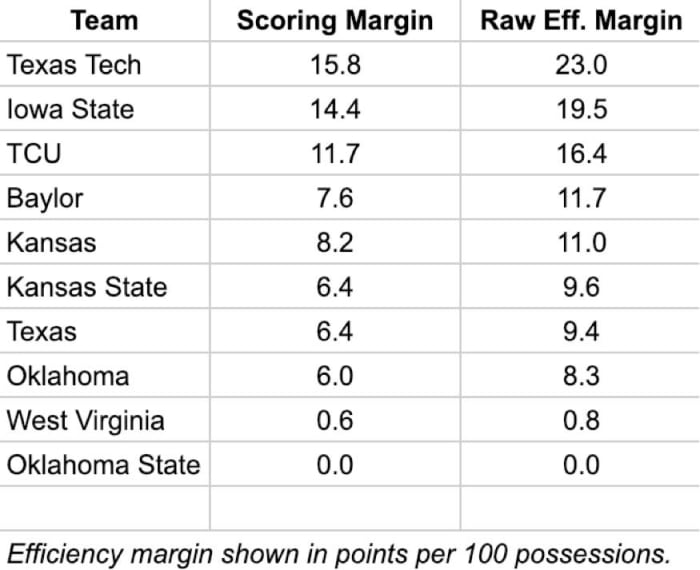Click the Texas team cell
Image resolution: width=700 pixels, height=570 pixels.
tap(42, 332)
